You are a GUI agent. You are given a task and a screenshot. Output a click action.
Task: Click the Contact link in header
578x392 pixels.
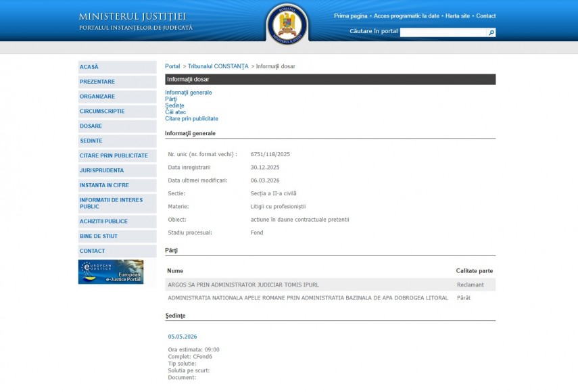click(485, 16)
